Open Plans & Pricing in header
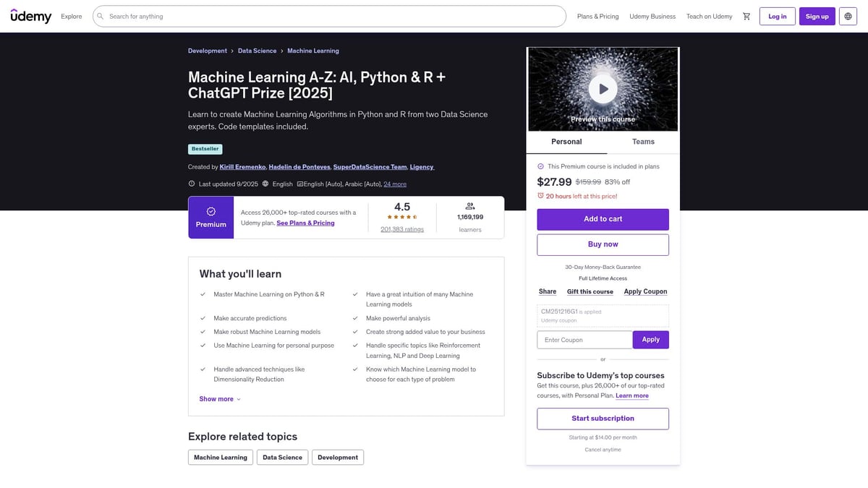Viewport: 868px width, 488px height. 598,16
